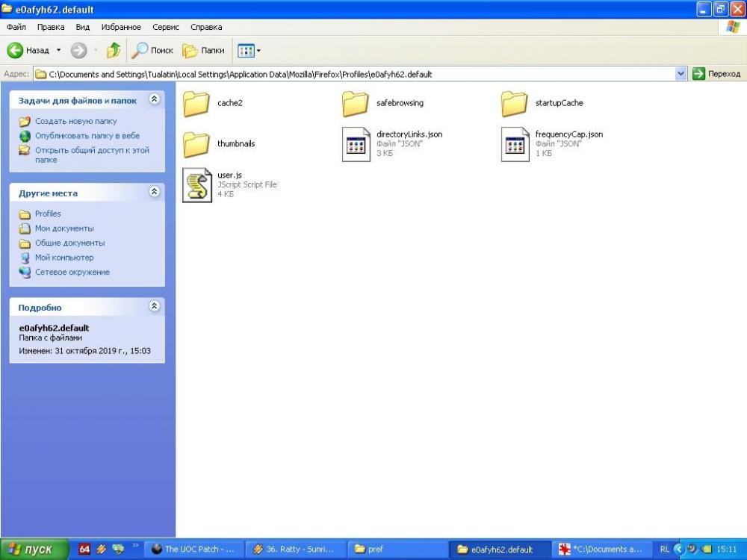The height and width of the screenshot is (560, 747).
Task: Expand the address bar dropdown list
Action: (x=681, y=74)
